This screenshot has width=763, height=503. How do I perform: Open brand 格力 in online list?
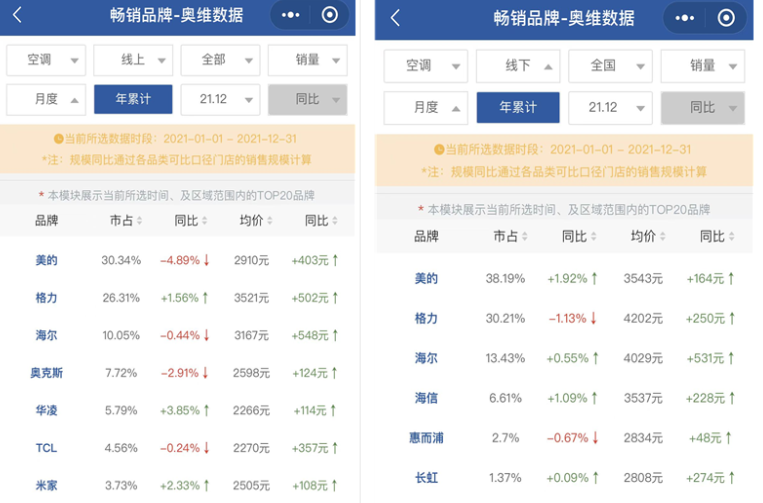click(46, 298)
